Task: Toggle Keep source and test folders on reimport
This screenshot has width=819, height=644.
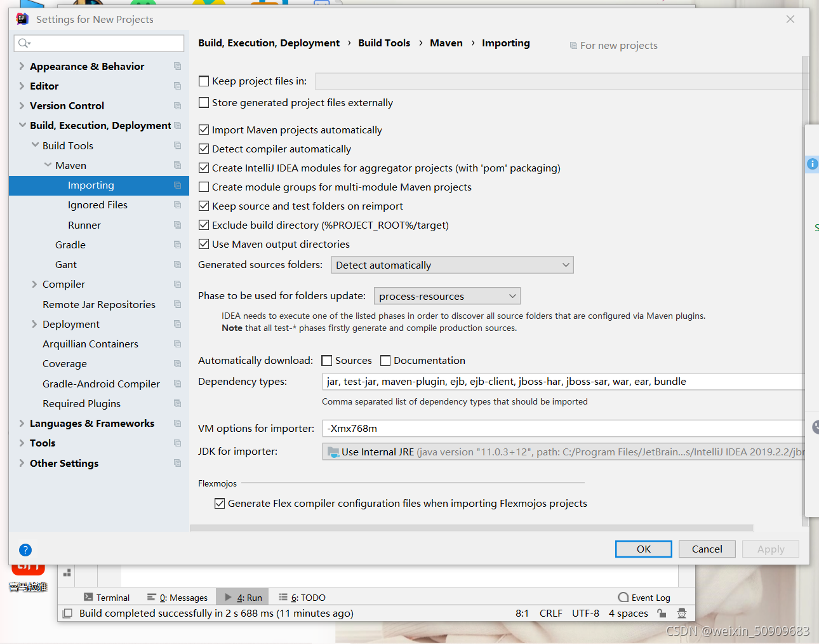Action: [204, 206]
